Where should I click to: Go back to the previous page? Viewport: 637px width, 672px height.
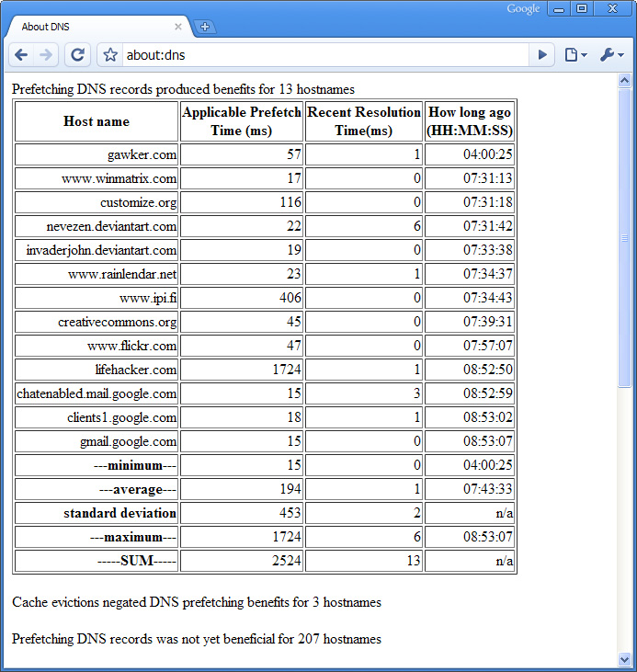click(21, 55)
